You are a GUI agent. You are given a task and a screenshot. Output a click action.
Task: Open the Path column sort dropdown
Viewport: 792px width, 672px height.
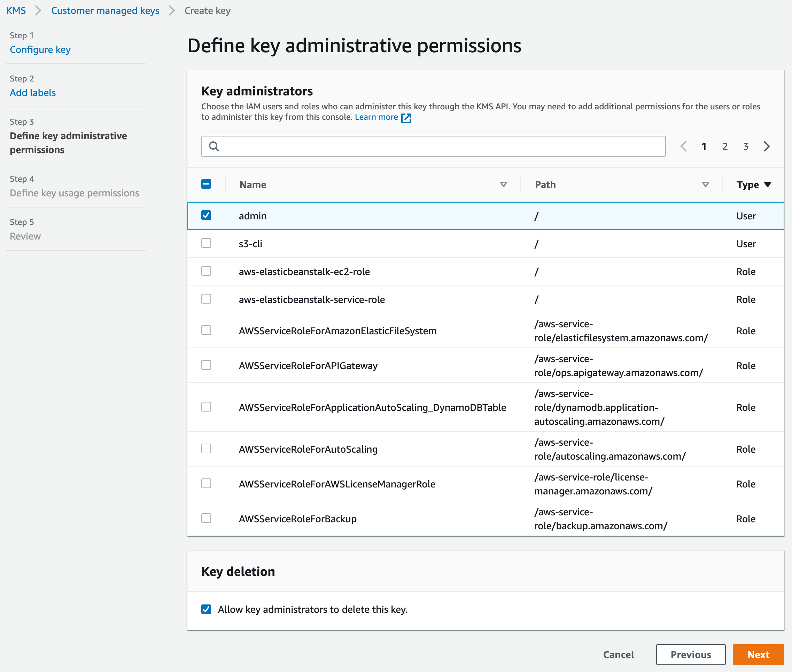(705, 185)
